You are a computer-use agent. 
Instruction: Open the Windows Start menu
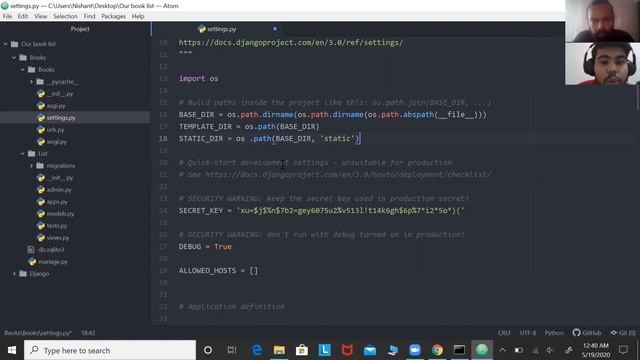tap(12, 350)
